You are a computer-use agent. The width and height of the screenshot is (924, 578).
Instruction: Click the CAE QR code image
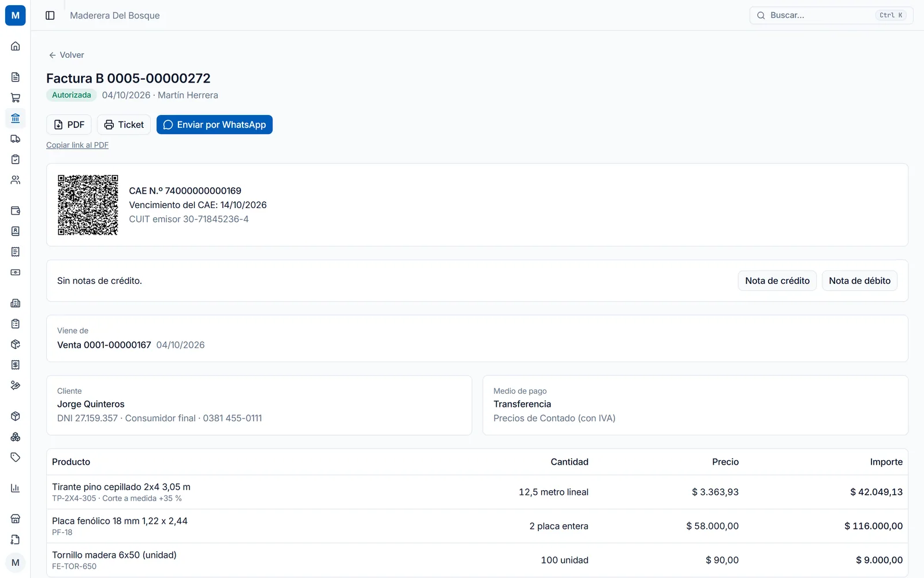pyautogui.click(x=88, y=205)
